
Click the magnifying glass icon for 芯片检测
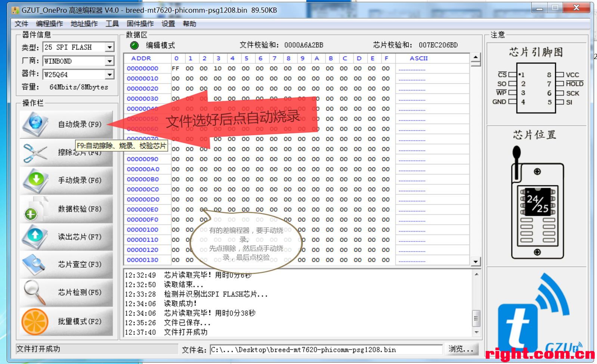tap(34, 293)
